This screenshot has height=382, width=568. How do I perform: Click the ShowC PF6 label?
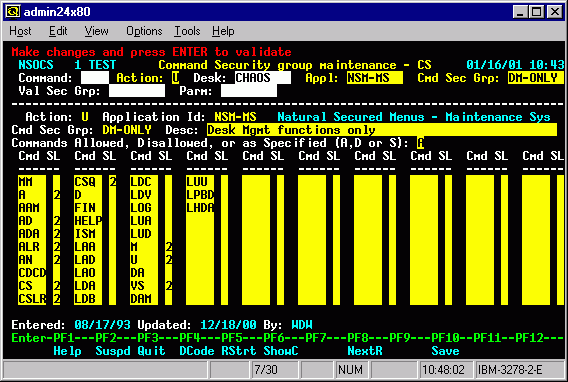[x=281, y=351]
